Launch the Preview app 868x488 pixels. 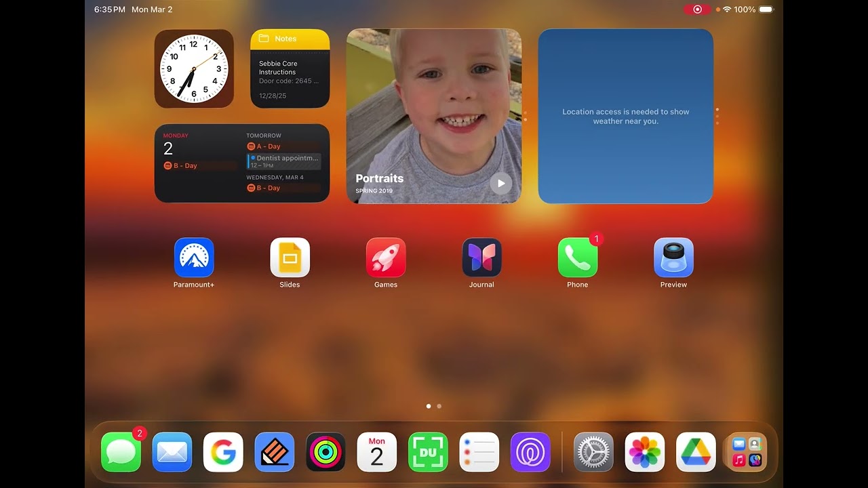pos(673,258)
